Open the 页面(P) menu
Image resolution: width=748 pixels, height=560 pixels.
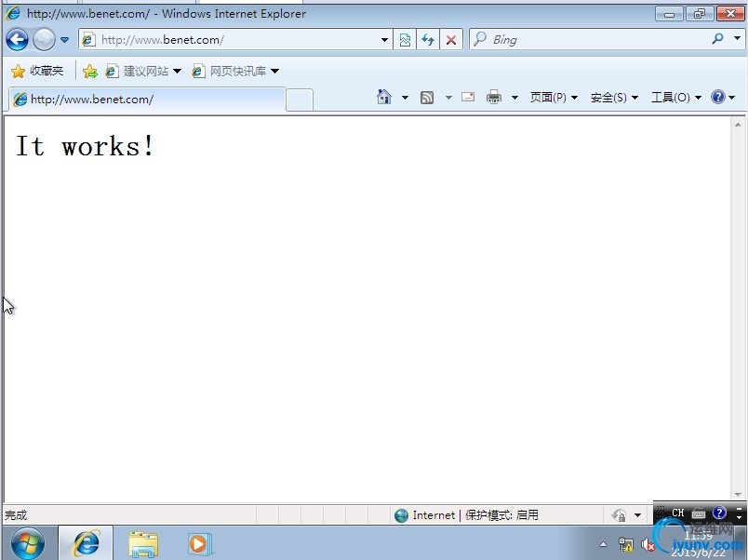pos(554,98)
